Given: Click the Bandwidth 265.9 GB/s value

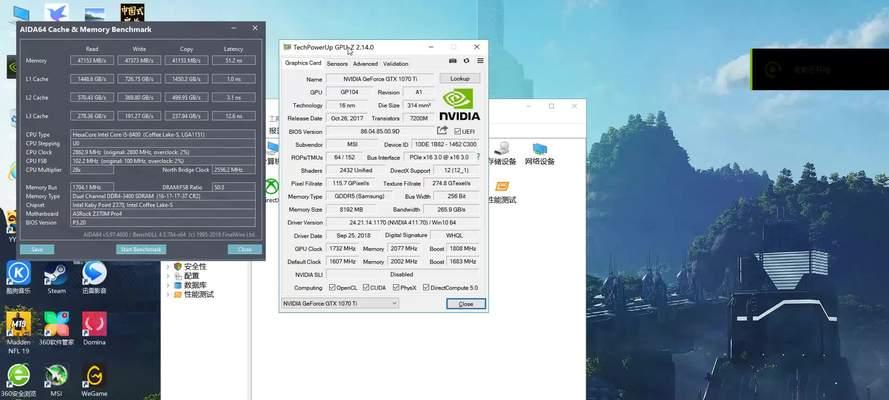Looking at the screenshot, I should (x=451, y=210).
